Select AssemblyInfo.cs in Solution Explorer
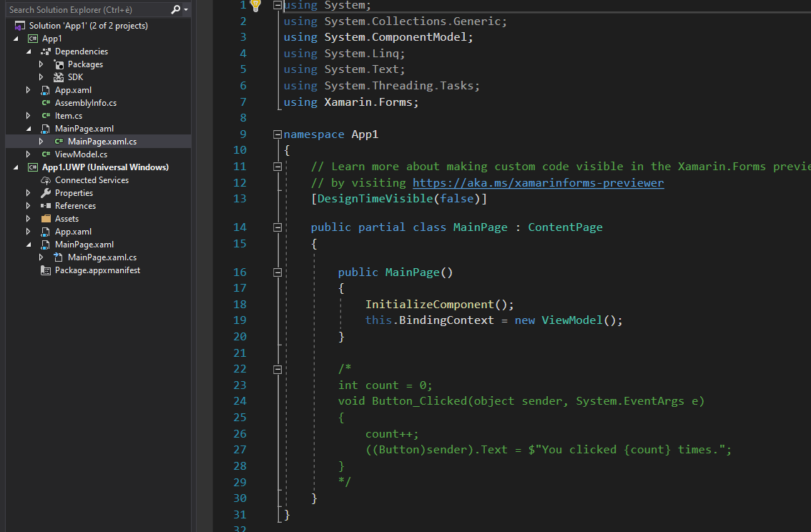Screen dimensions: 811x532 pos(85,103)
